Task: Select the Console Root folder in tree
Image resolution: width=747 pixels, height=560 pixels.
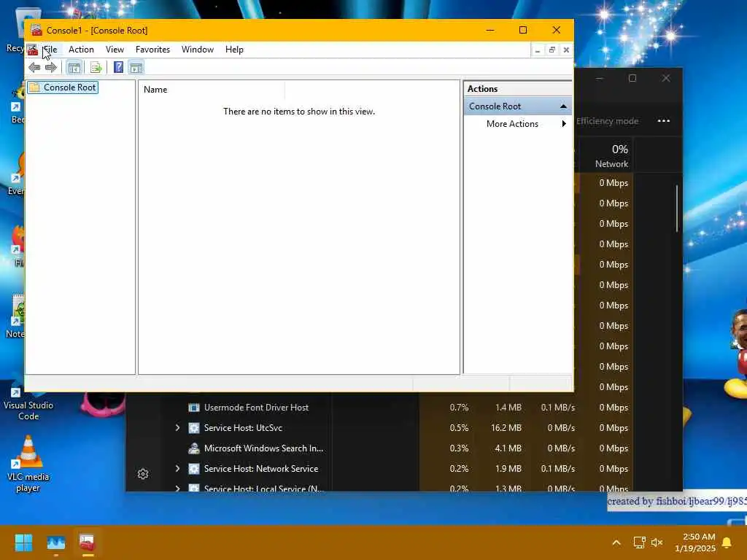Action: tap(63, 87)
